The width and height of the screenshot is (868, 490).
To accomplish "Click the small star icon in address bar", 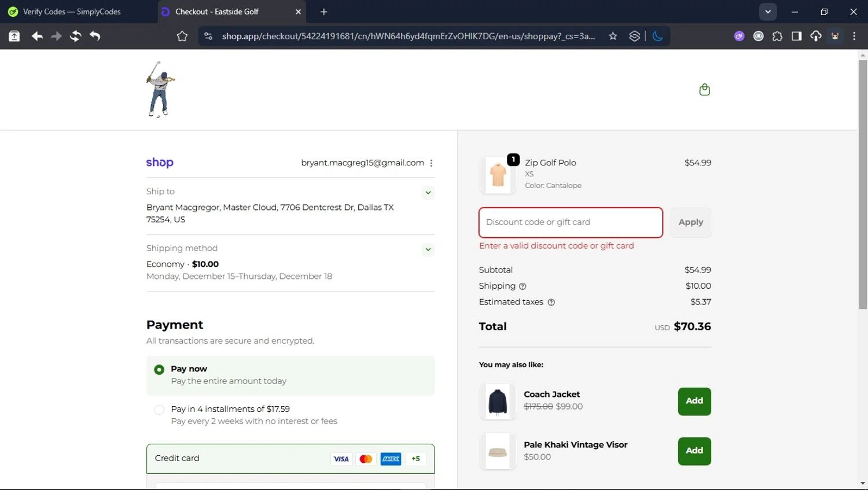I will [613, 36].
